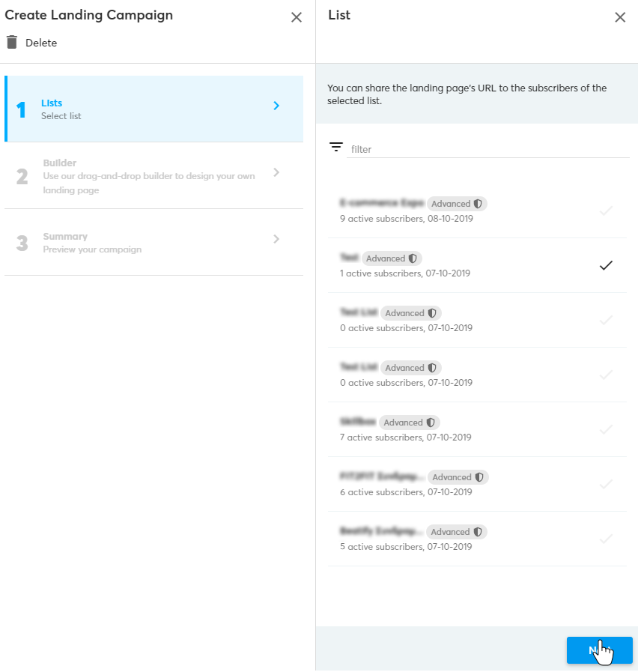638x672 pixels.
Task: Select checkmark for list with 5 active subscribers
Action: click(606, 539)
